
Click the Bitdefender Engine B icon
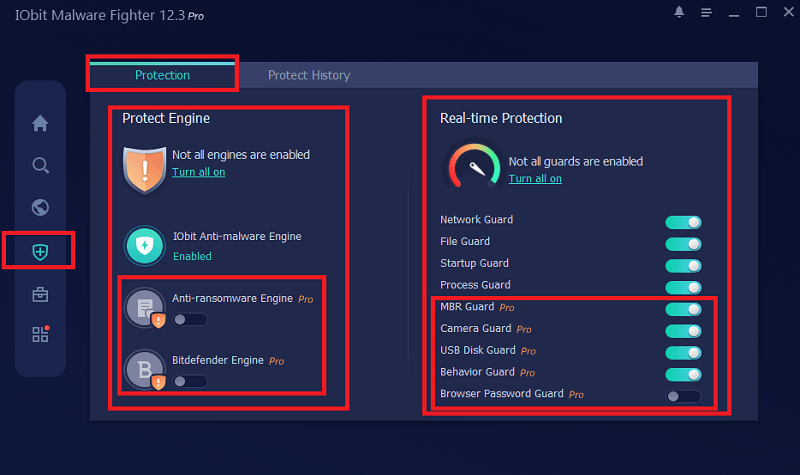tap(145, 369)
